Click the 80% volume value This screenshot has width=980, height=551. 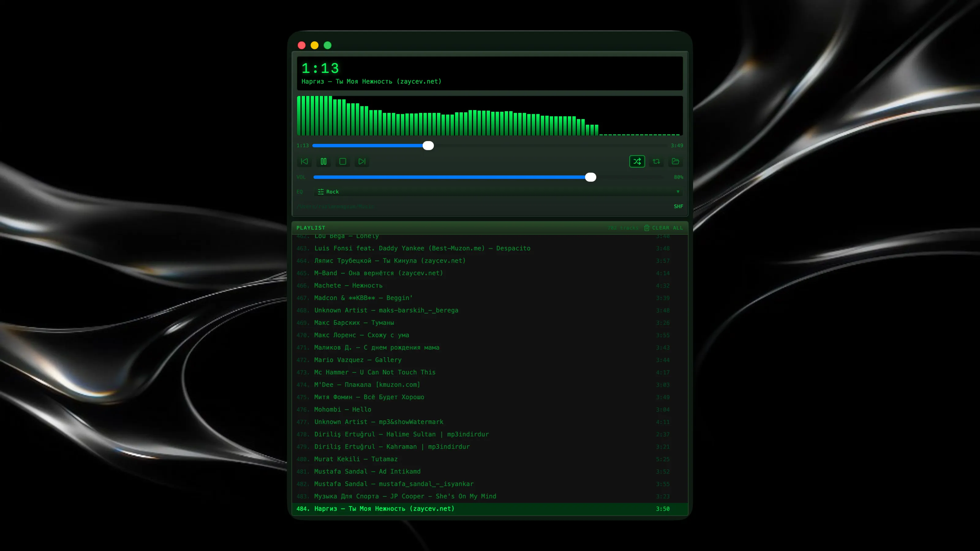click(678, 177)
